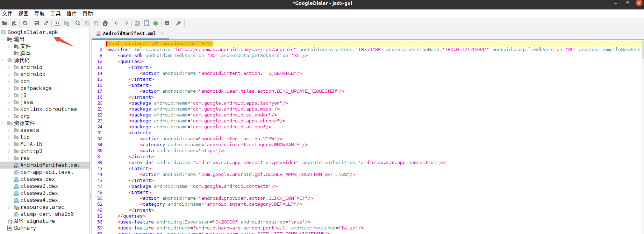Image resolution: width=644 pixels, height=234 pixels.
Task: Go to main activity home icon
Action: pyautogui.click(x=105, y=23)
